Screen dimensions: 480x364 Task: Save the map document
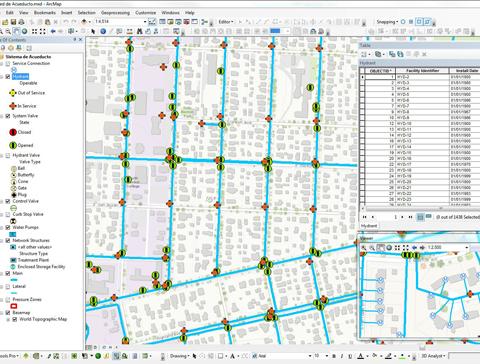13,22
